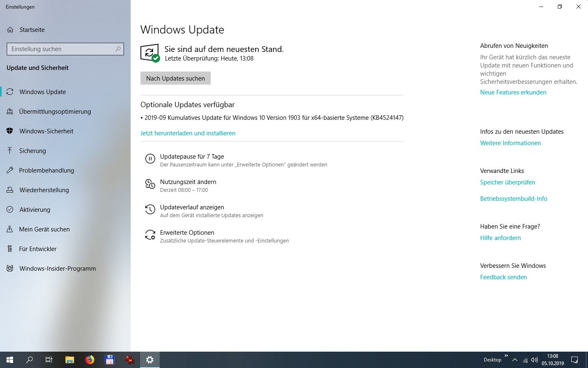Viewport: 588px width, 368px height.
Task: Open Erweiterte Optionen
Action: [x=187, y=233]
